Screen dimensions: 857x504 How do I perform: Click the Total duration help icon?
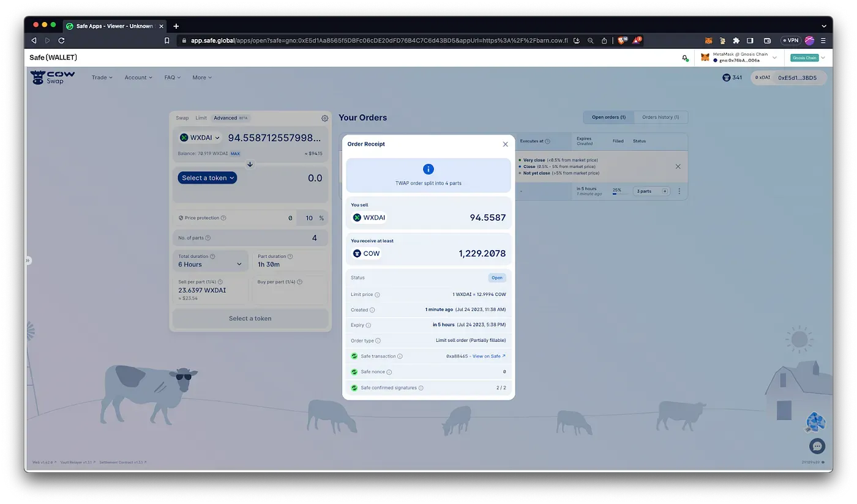212,256
